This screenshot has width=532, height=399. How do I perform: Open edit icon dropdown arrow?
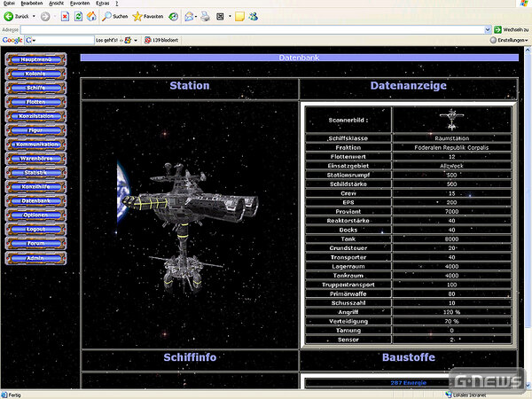[230, 16]
